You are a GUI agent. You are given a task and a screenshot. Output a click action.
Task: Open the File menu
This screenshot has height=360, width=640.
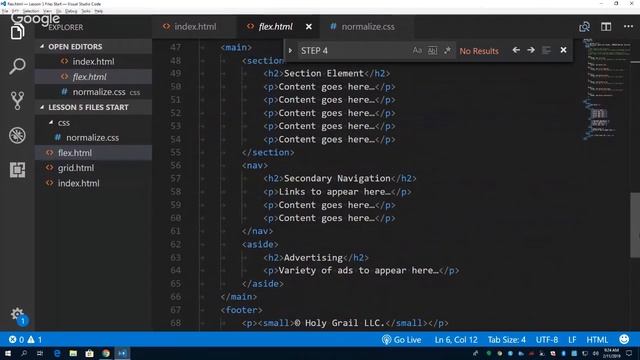[5, 11]
